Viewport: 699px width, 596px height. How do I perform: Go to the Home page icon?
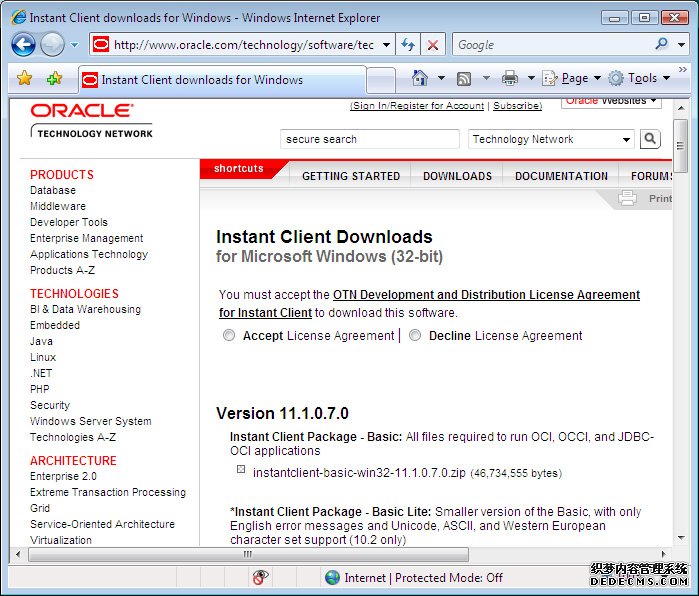coord(421,78)
